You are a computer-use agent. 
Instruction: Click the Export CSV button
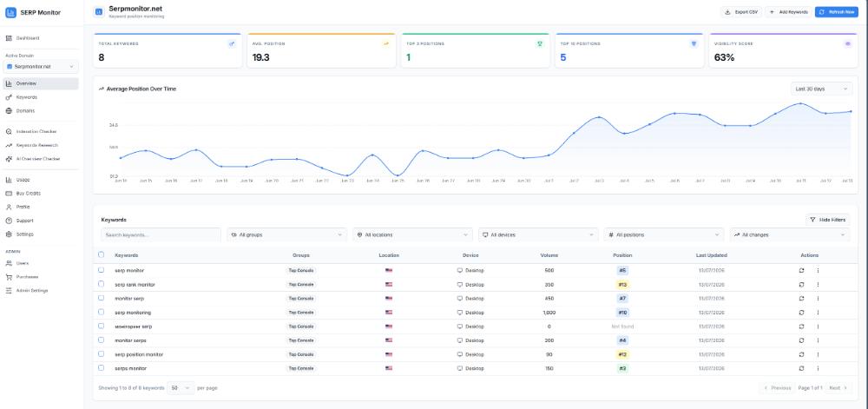(740, 11)
